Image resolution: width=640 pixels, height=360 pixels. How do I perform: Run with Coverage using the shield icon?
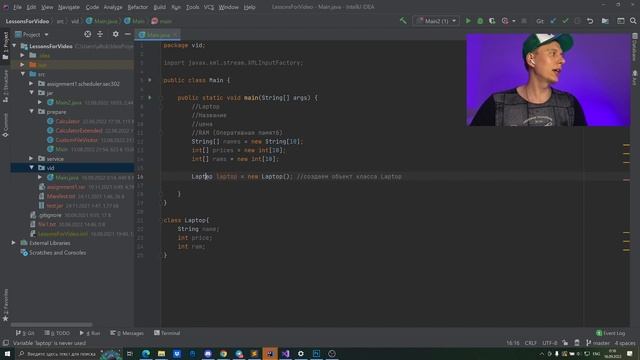(x=492, y=21)
